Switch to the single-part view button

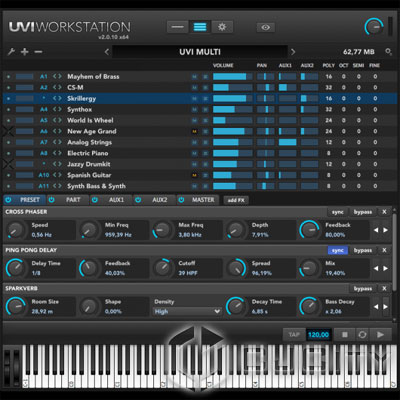click(x=178, y=27)
